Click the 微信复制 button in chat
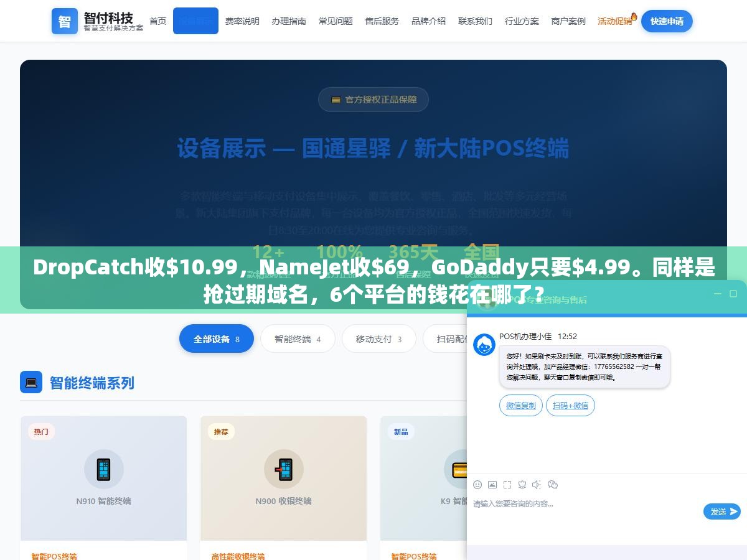 coord(521,405)
